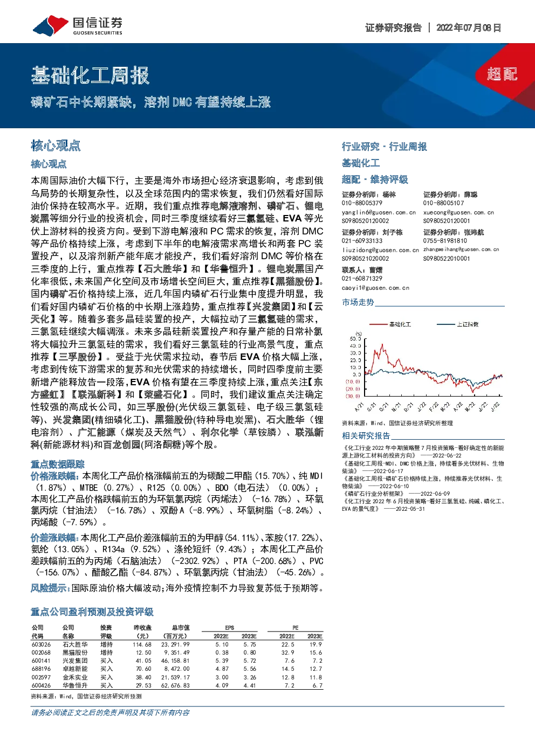The image size is (535, 756).
Task: Click the blue '上证指数' chart legend entry
Action: [458, 324]
